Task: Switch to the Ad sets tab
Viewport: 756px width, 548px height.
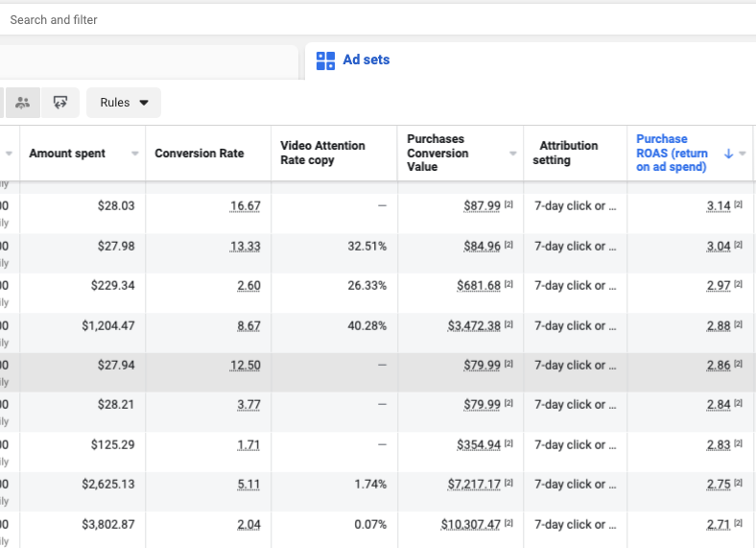Action: coord(366,60)
